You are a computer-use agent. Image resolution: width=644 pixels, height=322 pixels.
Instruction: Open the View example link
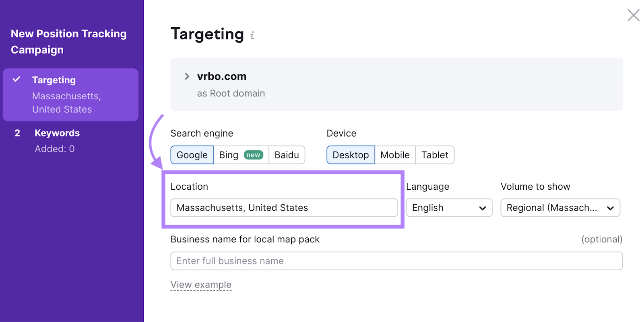click(x=201, y=285)
